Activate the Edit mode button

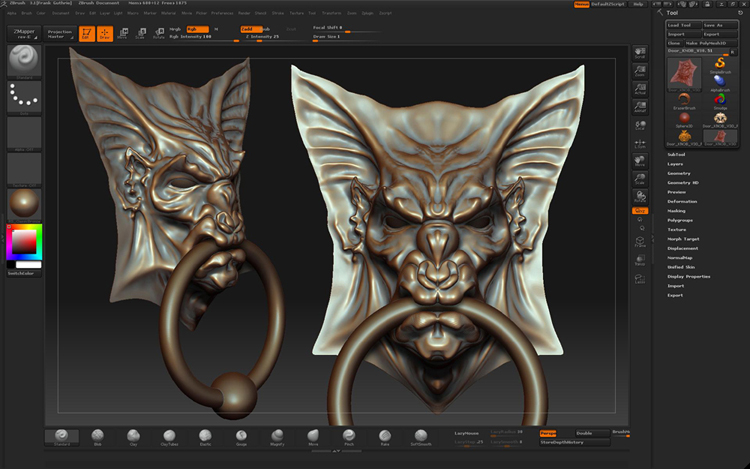pyautogui.click(x=87, y=34)
